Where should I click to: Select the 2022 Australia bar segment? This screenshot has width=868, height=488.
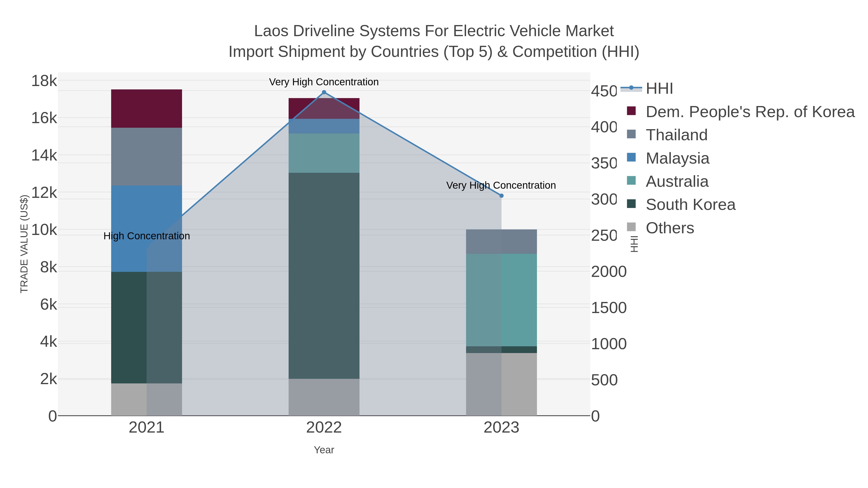(x=324, y=153)
